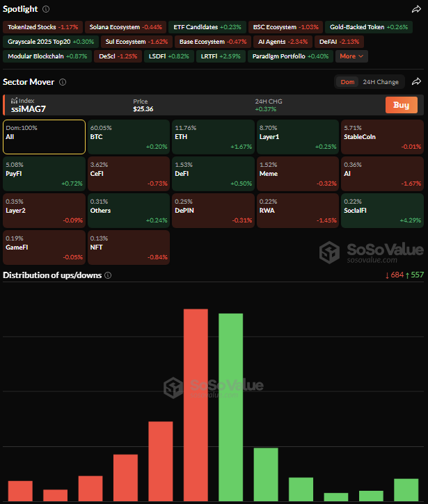Select the RWA sector tile
Image resolution: width=428 pixels, height=504 pixels.
[298, 211]
